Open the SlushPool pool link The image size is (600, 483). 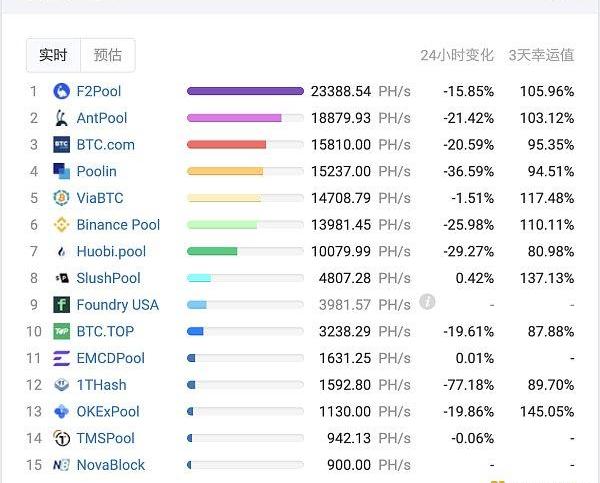point(108,278)
